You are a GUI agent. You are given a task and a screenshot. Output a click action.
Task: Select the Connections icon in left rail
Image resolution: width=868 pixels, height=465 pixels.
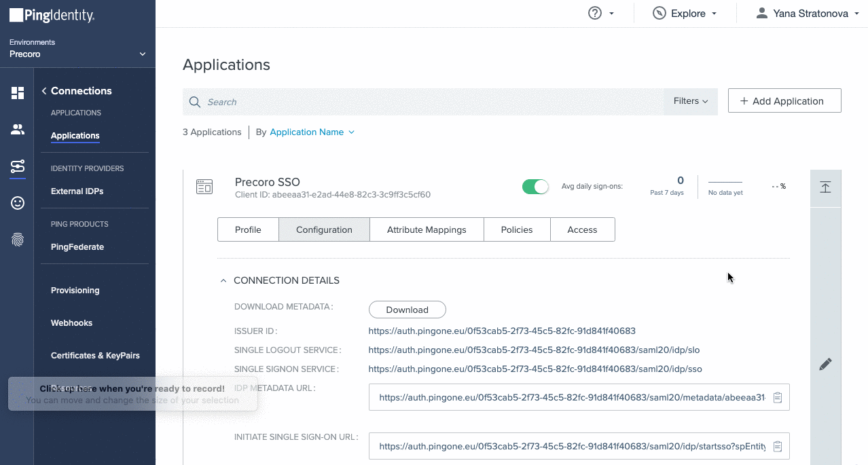click(18, 166)
